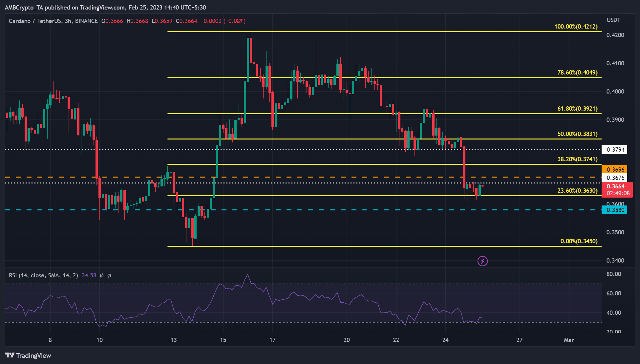Click the countdown timer under the price label

point(618,193)
